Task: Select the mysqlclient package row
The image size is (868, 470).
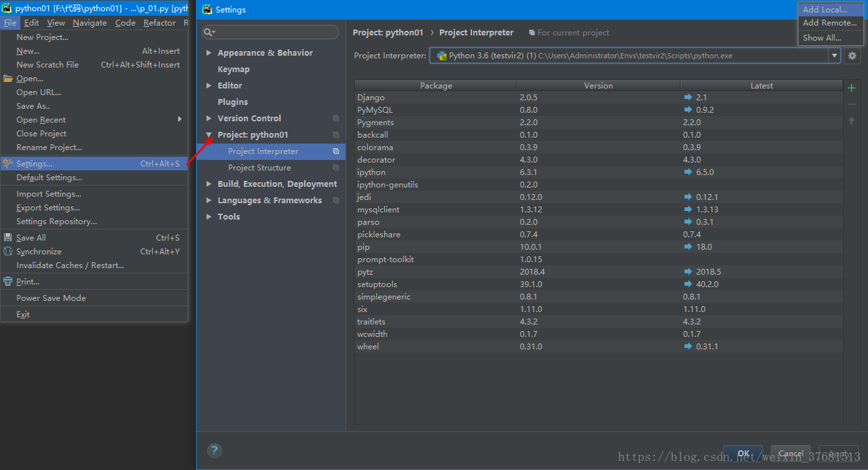Action: tap(599, 209)
